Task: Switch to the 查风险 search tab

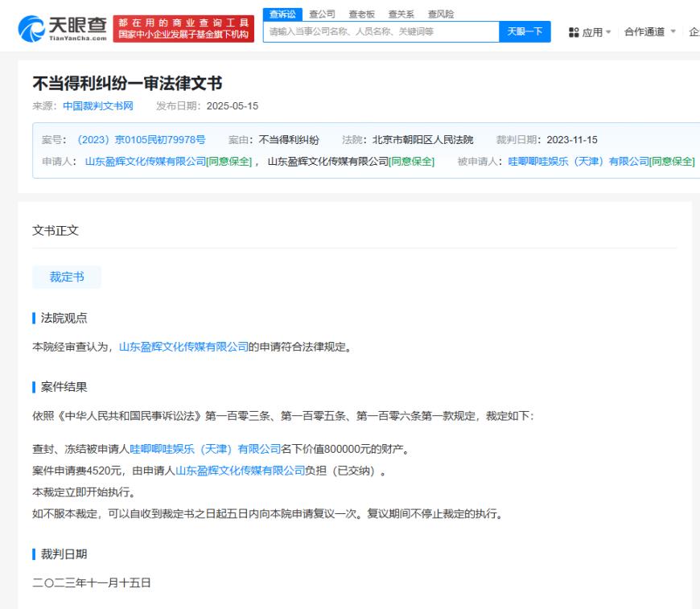Action: 441,14
